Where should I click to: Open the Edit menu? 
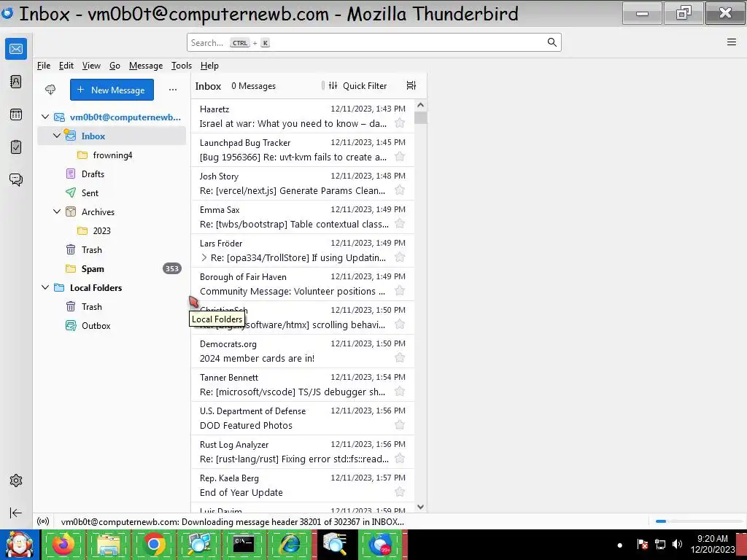pyautogui.click(x=66, y=66)
